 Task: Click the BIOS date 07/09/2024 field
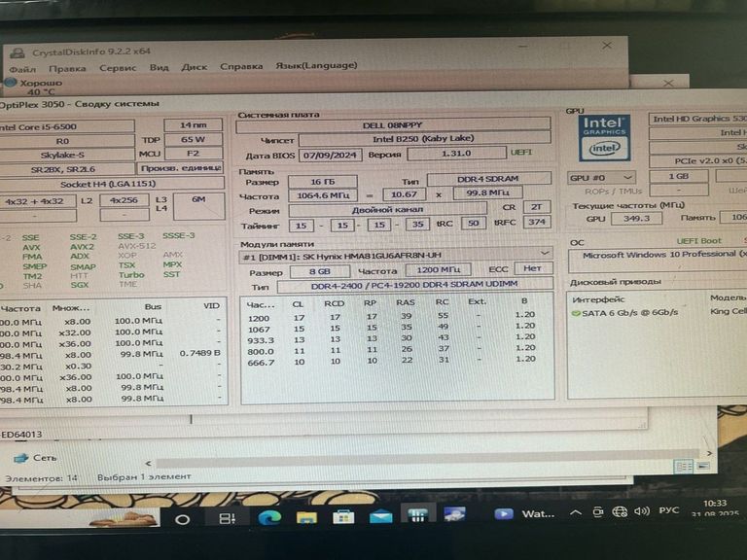coord(330,155)
